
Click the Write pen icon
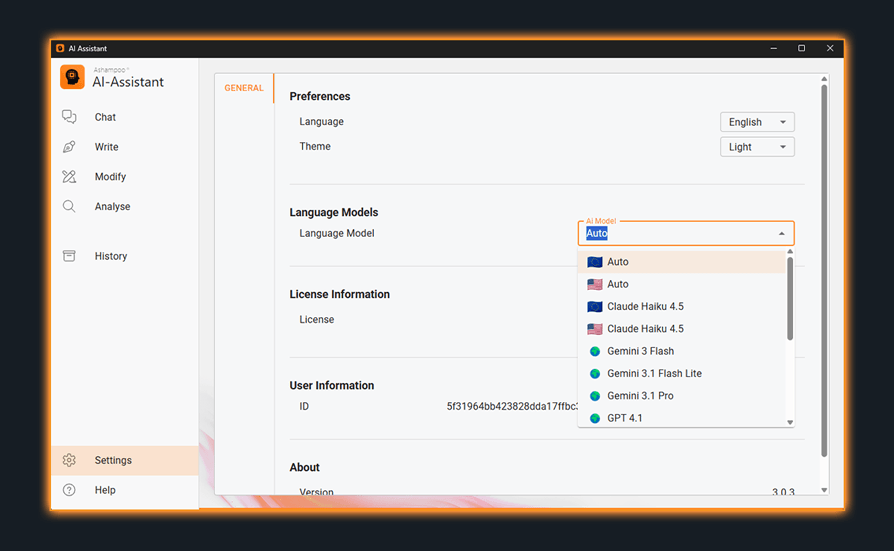(x=69, y=147)
